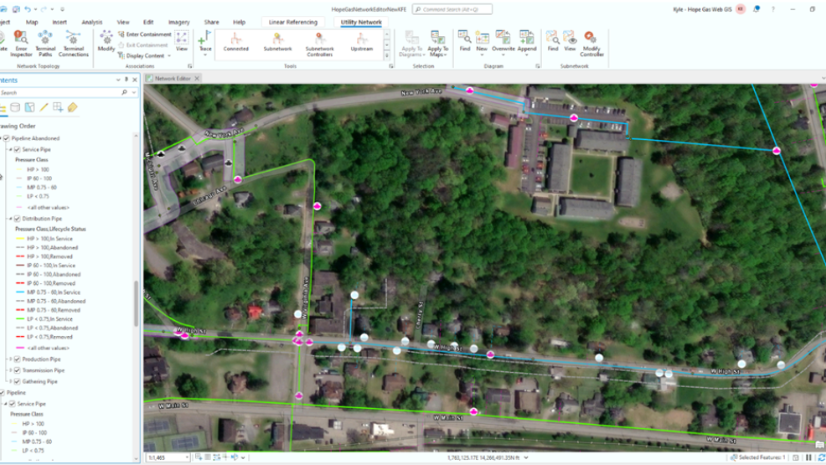Collapse the Distribution Pipe legend
Viewport: 826px width, 465px height.
point(11,219)
